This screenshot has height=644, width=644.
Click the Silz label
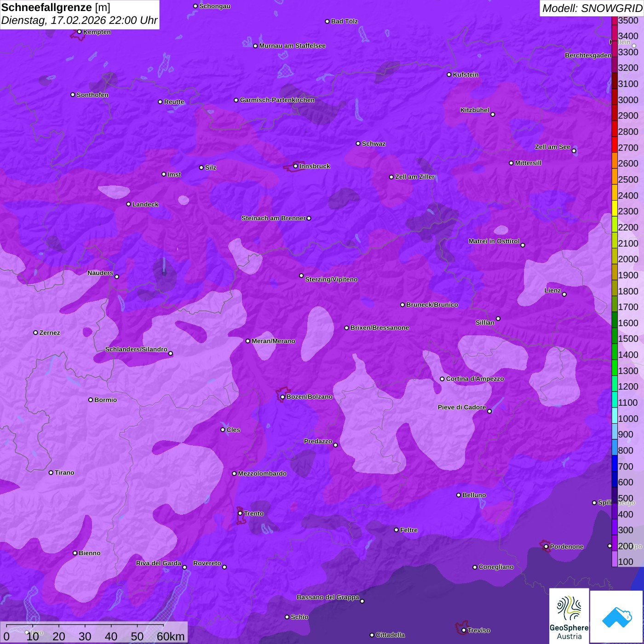coord(211,167)
